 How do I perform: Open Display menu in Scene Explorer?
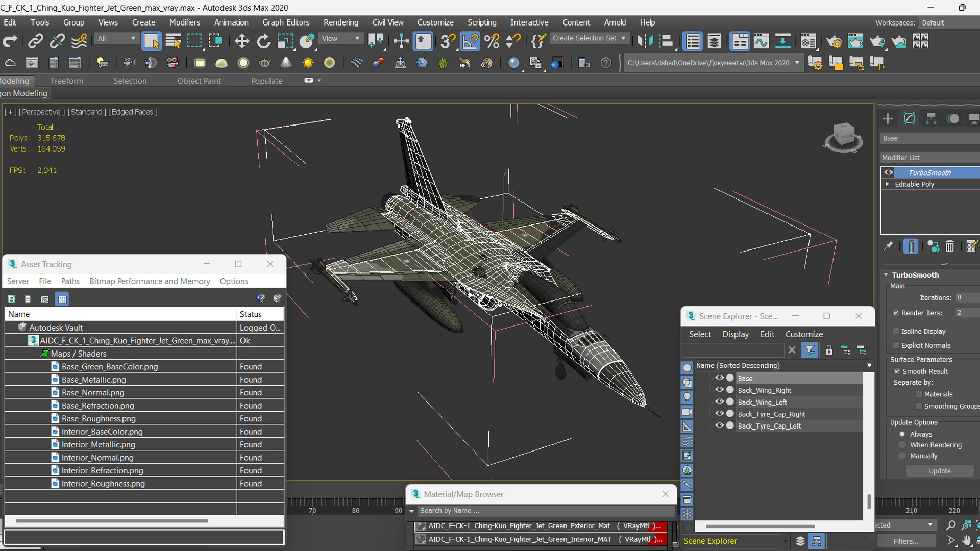pyautogui.click(x=736, y=334)
